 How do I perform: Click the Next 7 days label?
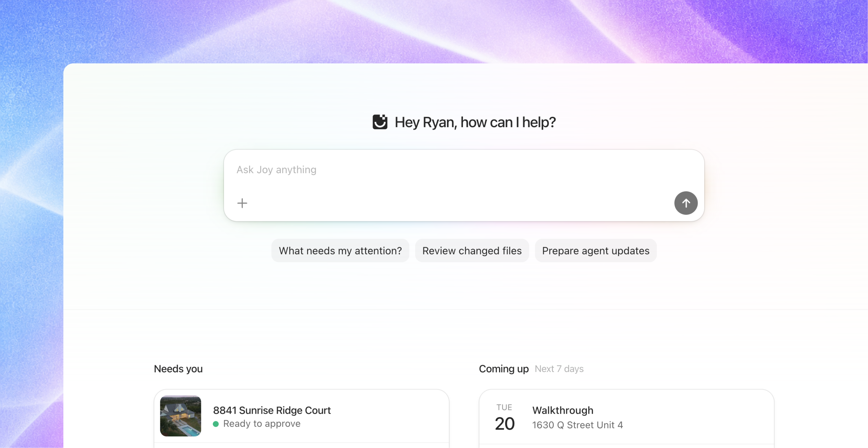559,369
